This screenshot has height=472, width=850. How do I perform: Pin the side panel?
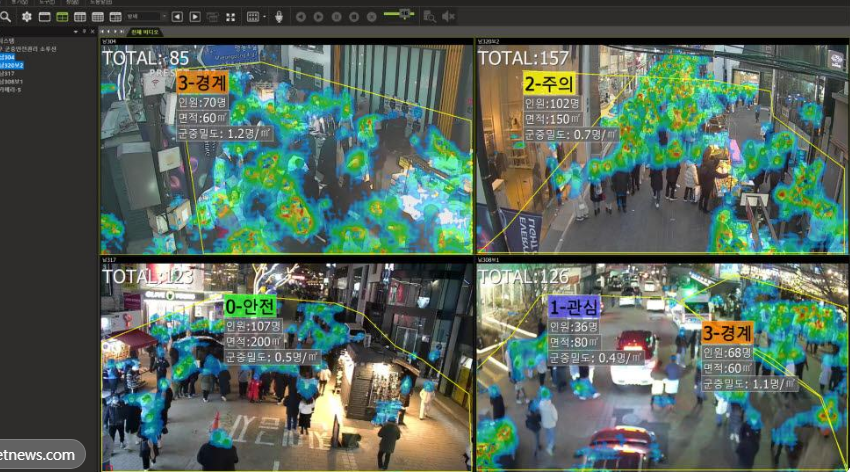pos(84,32)
